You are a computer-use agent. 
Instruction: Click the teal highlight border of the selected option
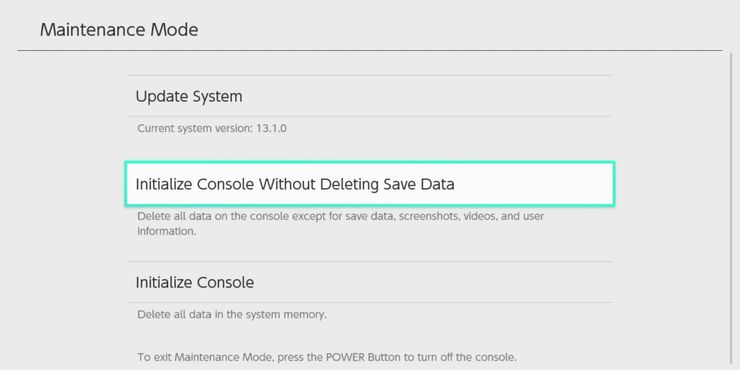[x=370, y=162]
